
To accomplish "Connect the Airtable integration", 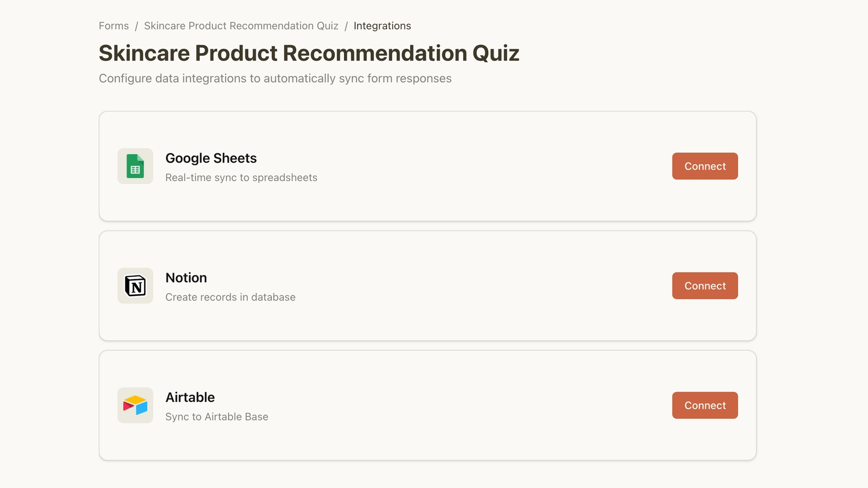I will tap(705, 405).
